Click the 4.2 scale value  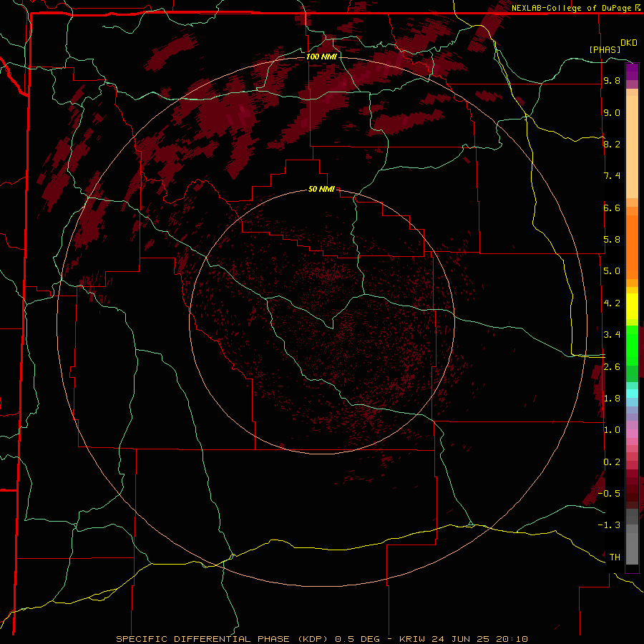click(x=612, y=303)
